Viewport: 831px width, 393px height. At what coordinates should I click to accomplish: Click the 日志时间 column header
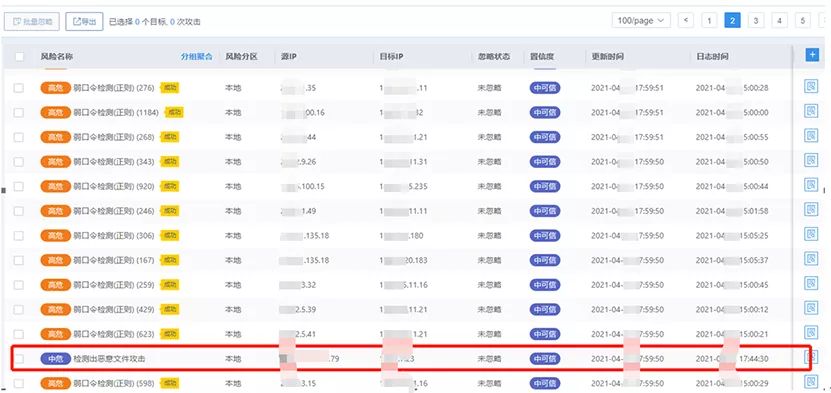pos(712,57)
